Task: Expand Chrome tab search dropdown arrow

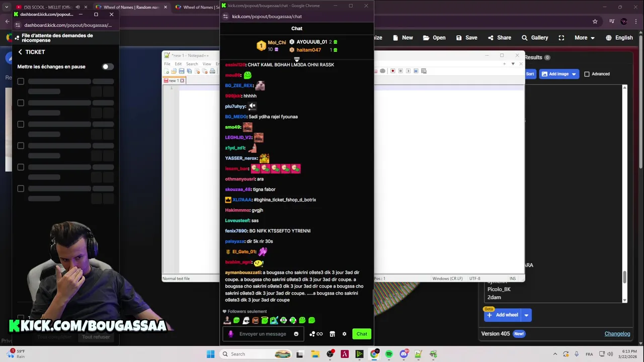Action: pyautogui.click(x=6, y=7)
